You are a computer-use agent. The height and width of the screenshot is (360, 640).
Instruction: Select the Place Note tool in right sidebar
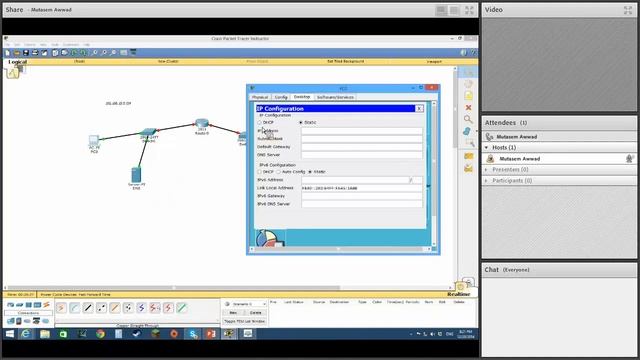(x=468, y=96)
